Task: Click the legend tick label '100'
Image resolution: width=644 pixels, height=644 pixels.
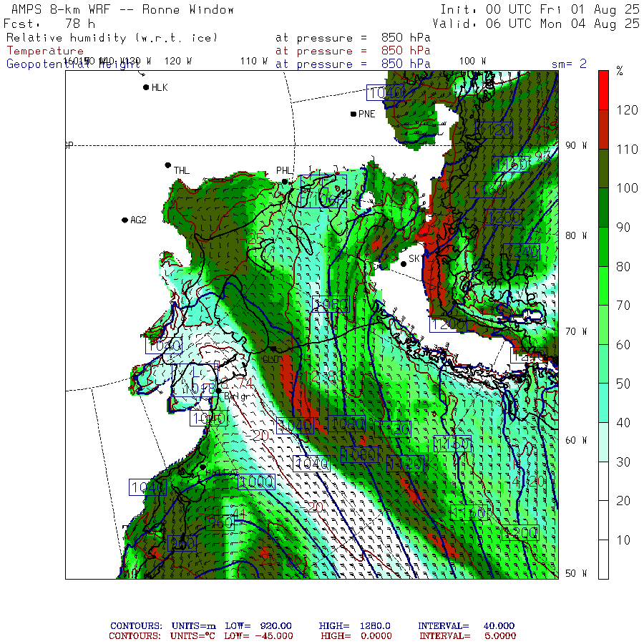Action: point(627,188)
